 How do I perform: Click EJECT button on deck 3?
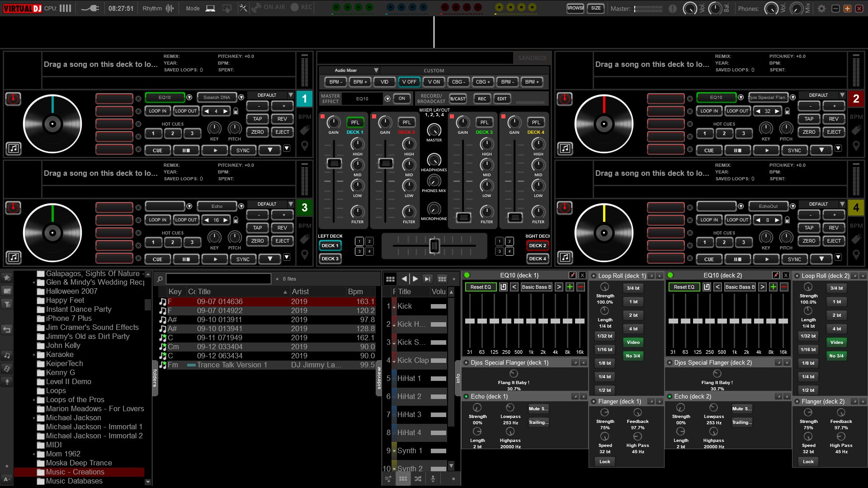(282, 241)
